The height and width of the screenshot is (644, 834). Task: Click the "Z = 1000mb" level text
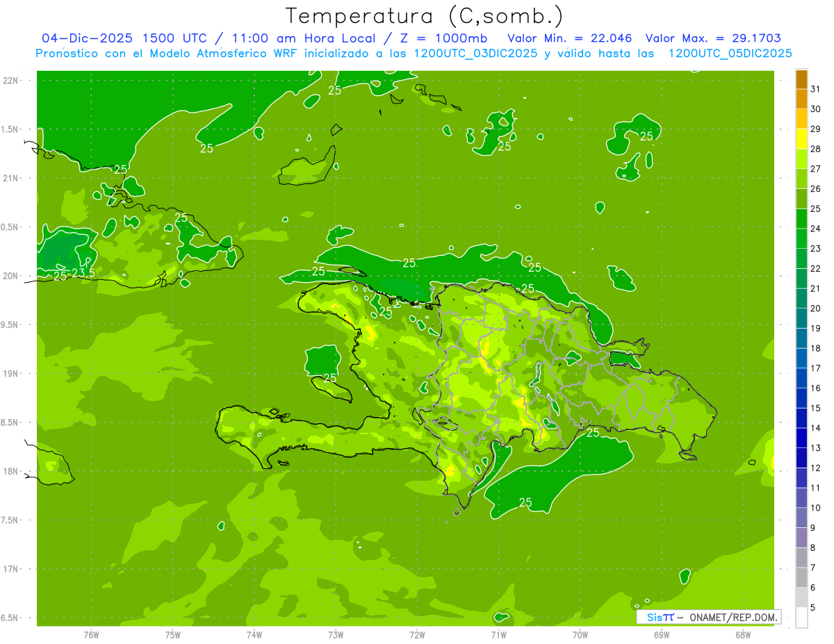tap(443, 38)
